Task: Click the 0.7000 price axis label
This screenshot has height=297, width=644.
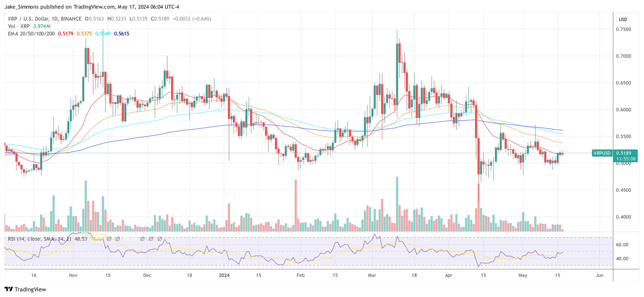Action: coord(624,56)
